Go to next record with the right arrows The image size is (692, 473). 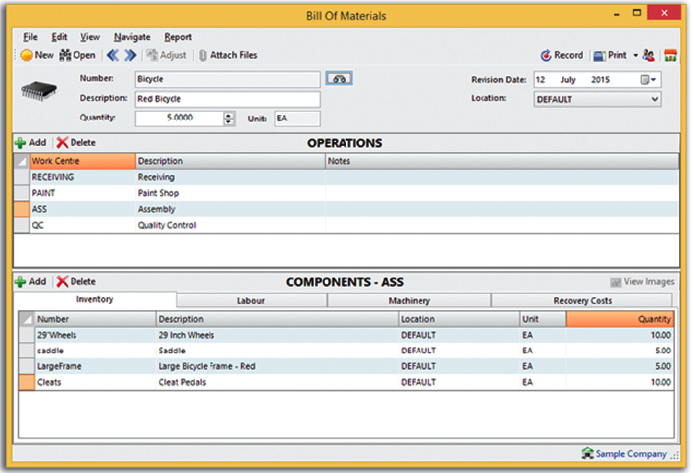(130, 55)
